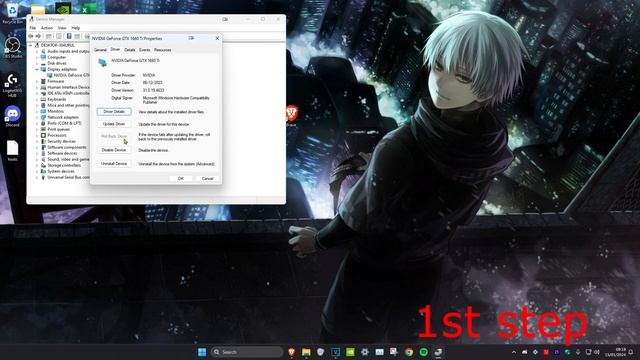Open the Help menu in Device Manager
The width and height of the screenshot is (640, 360).
click(x=76, y=28)
